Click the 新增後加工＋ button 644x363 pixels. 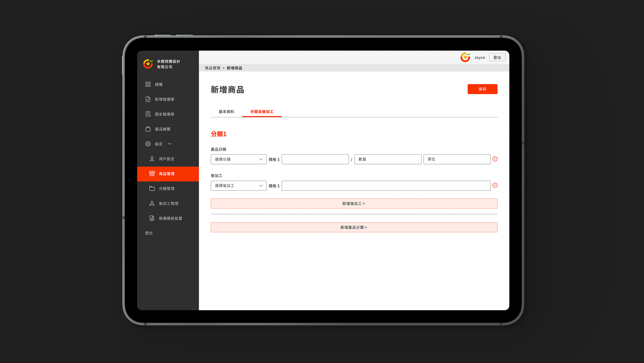tap(354, 204)
